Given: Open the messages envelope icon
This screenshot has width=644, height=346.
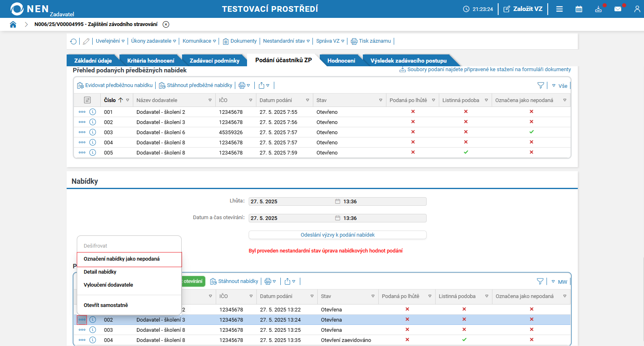Looking at the screenshot, I should pos(618,9).
